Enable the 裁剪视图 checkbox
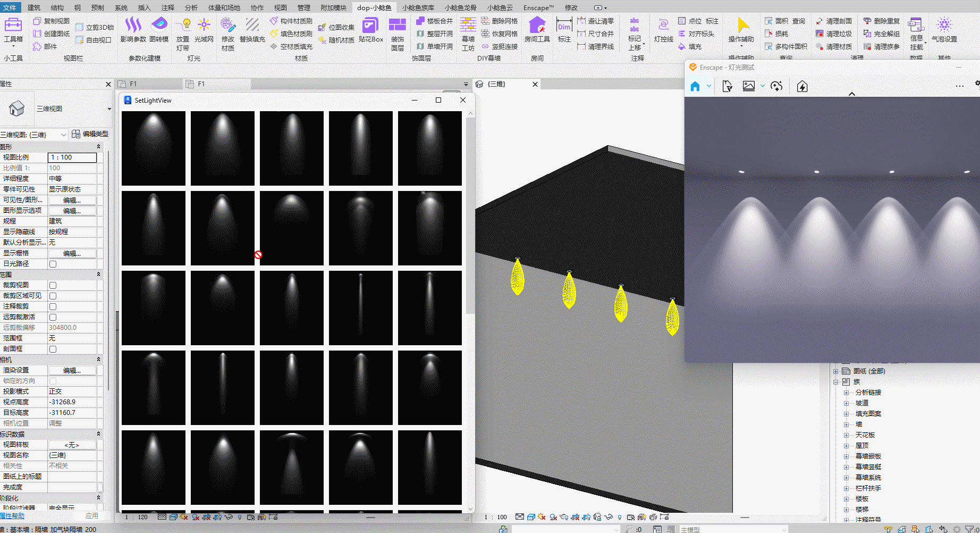Image resolution: width=980 pixels, height=533 pixels. tap(53, 285)
